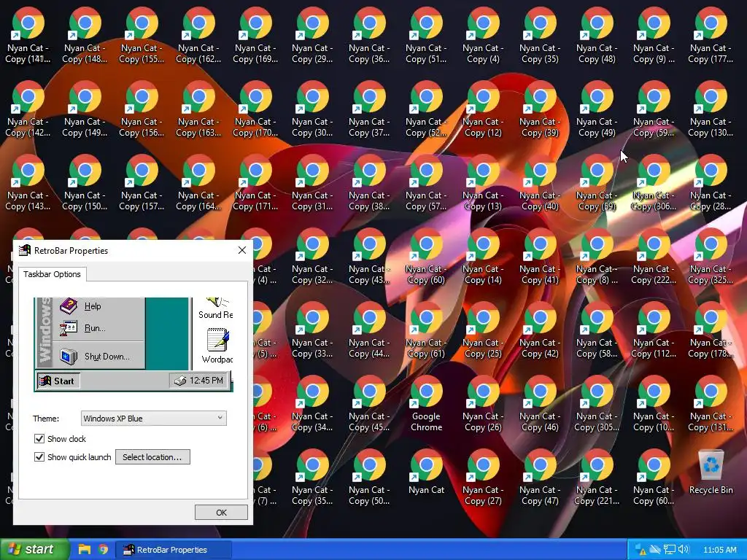Open the green start button
The width and height of the screenshot is (747, 560).
click(x=34, y=549)
